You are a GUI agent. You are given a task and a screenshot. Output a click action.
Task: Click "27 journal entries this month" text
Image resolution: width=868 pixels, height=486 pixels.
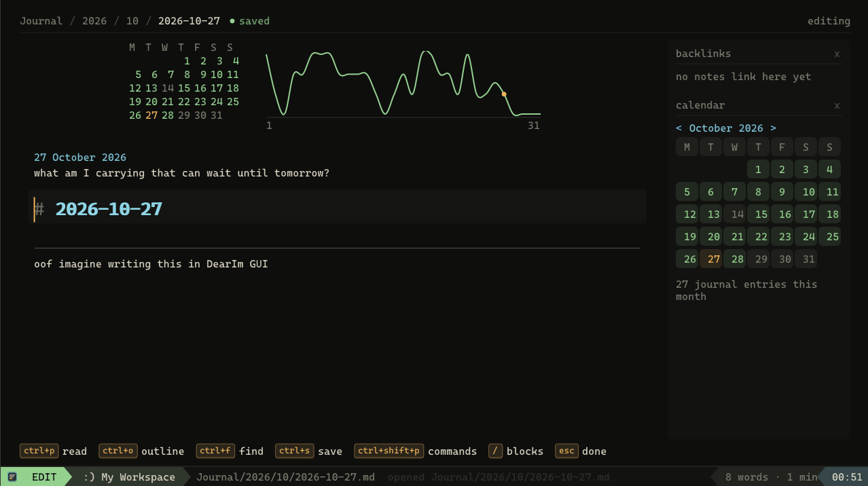[x=746, y=291]
